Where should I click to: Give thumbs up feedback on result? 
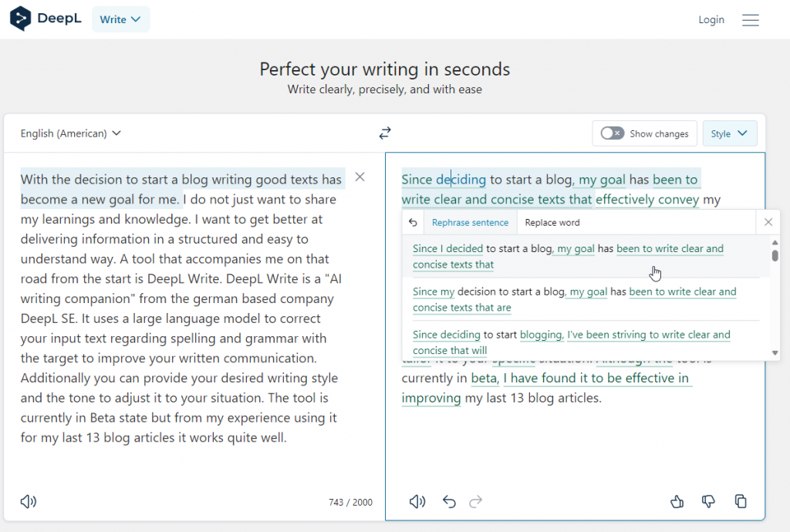coord(677,502)
